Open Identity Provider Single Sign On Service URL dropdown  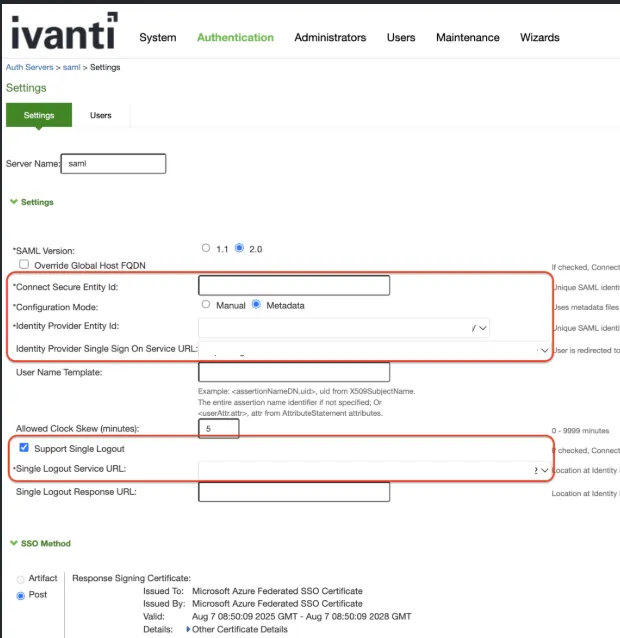(x=375, y=350)
